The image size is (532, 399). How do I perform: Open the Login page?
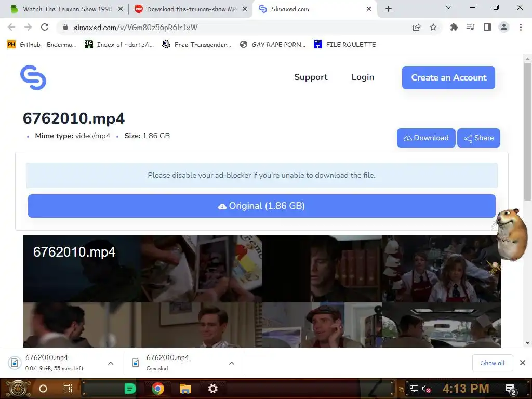363,77
